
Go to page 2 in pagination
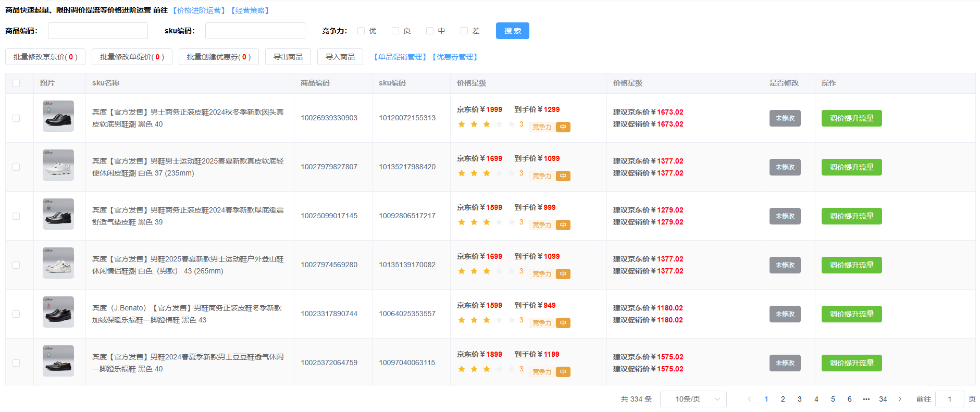783,399
